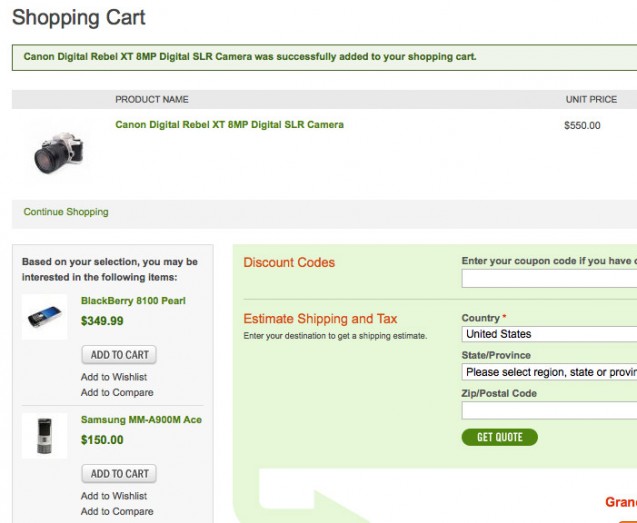Screen dimensions: 637x523
Task: Open the Canon Digital Rebel XT product link
Action: click(229, 125)
